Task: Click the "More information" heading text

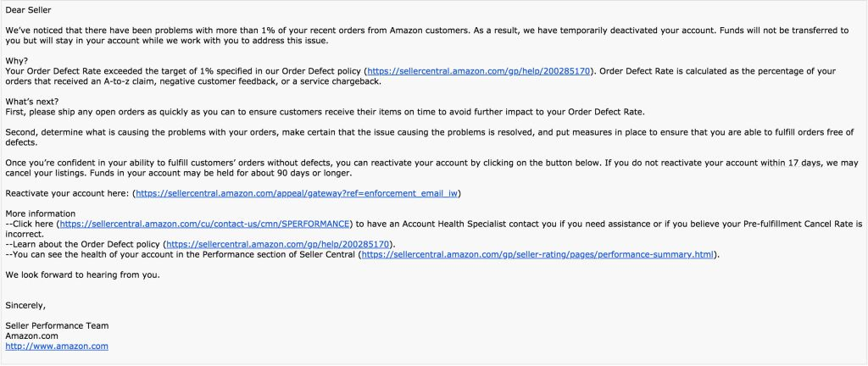Action: tap(41, 213)
